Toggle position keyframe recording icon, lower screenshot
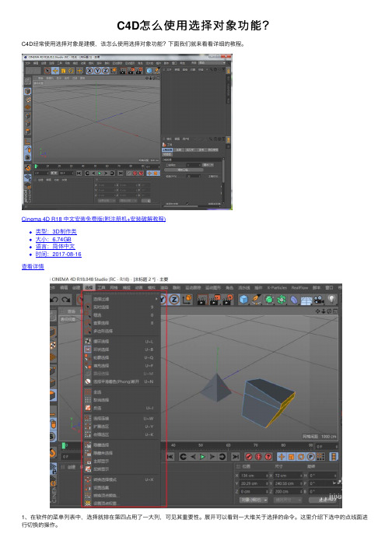392x555 pixels. [x=282, y=457]
